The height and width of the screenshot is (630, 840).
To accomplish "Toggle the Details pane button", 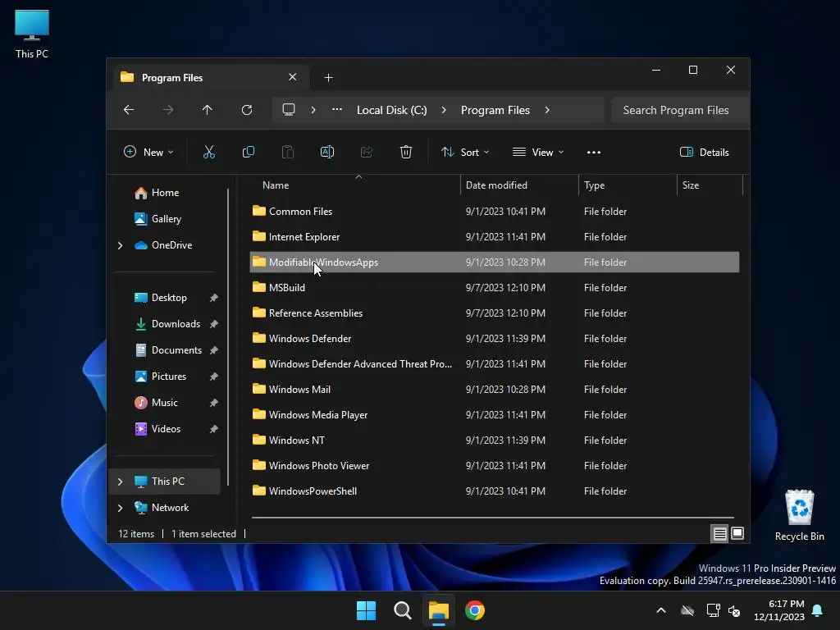I will click(x=704, y=152).
